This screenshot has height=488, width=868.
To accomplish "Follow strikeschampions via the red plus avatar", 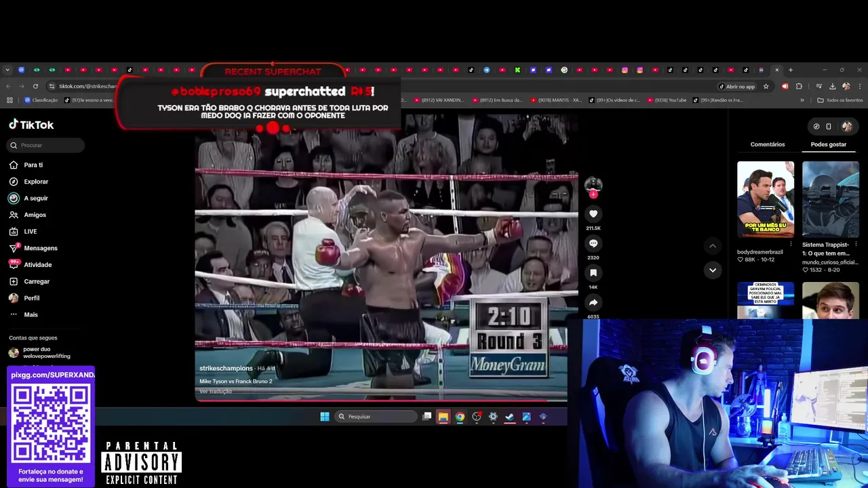I will pos(593,195).
